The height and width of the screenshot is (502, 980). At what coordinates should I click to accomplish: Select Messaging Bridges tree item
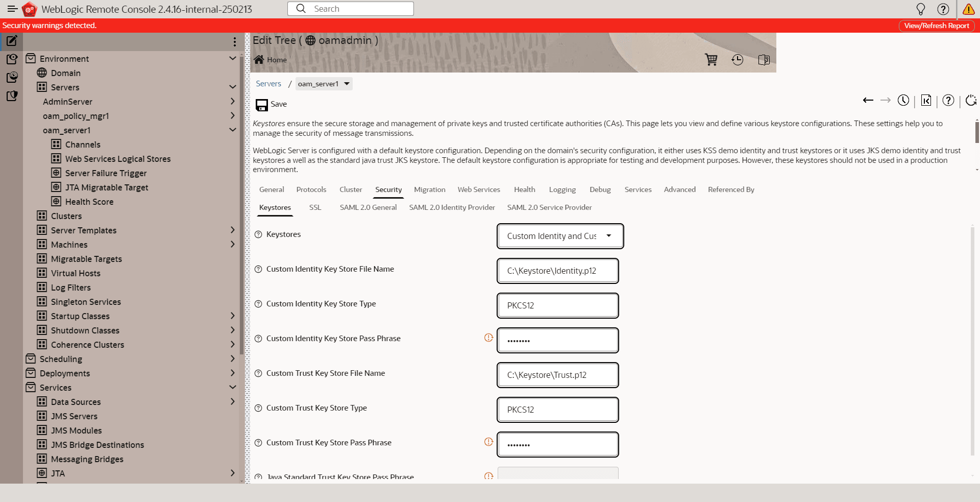point(87,459)
